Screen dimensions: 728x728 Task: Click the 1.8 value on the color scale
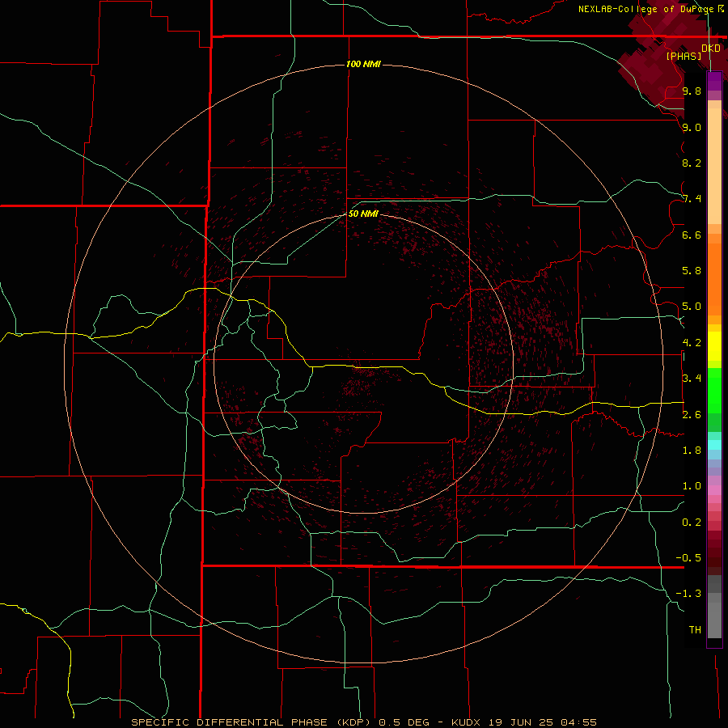click(x=692, y=451)
